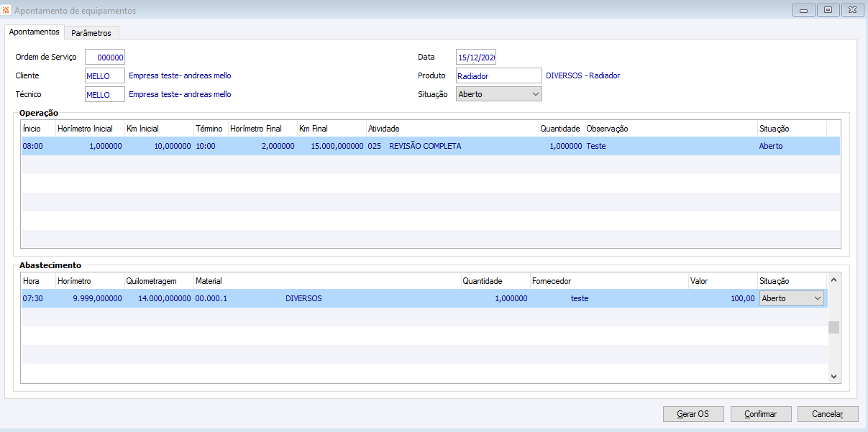Click the Término column header

pyautogui.click(x=211, y=129)
